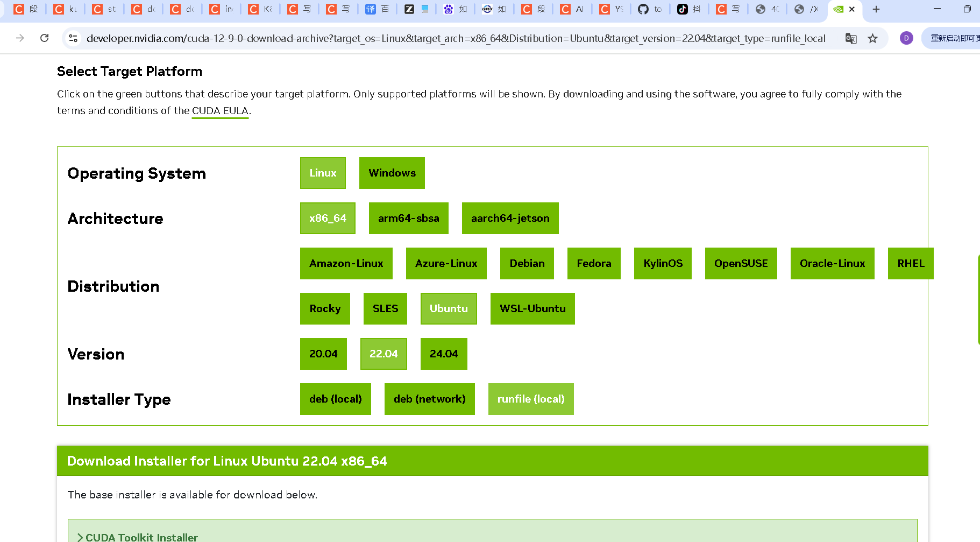Switch to the globe tab labeled 40

pyautogui.click(x=767, y=9)
